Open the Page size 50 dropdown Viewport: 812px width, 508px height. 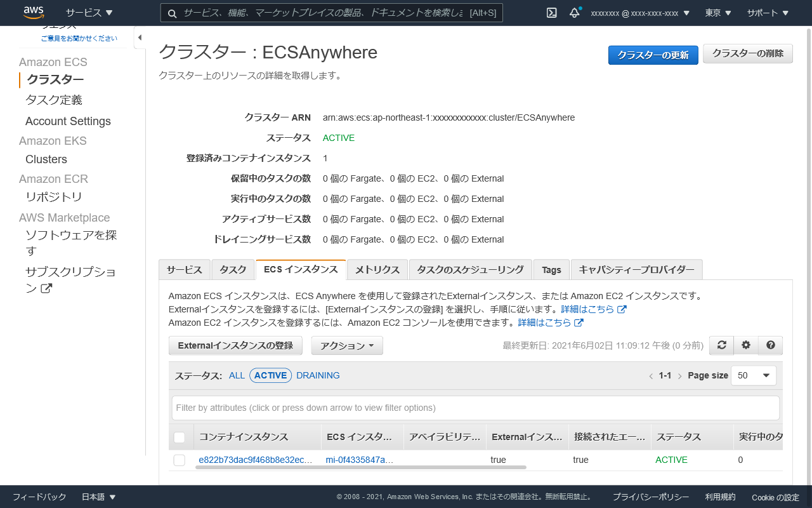tap(754, 375)
